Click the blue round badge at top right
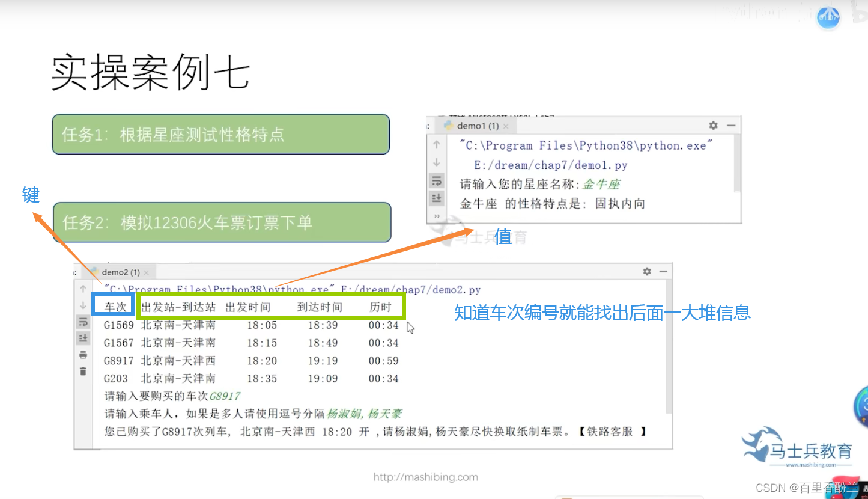This screenshot has width=868, height=499. click(x=828, y=19)
